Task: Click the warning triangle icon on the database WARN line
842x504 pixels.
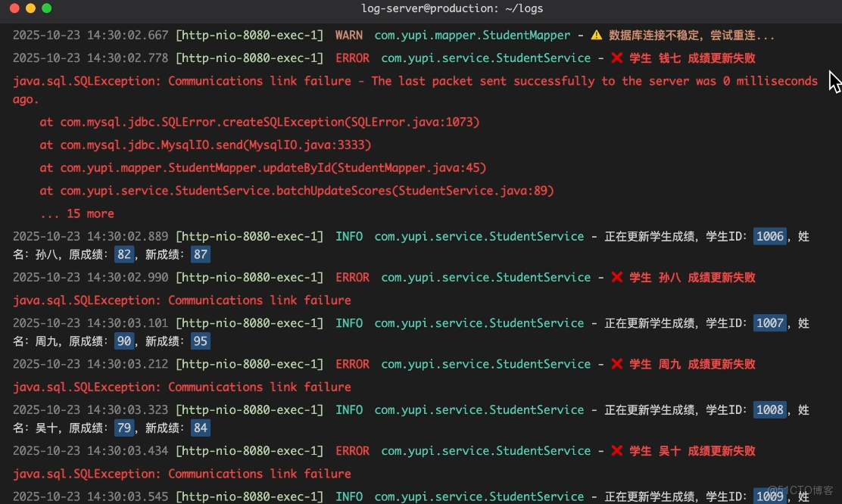Action: [x=597, y=35]
